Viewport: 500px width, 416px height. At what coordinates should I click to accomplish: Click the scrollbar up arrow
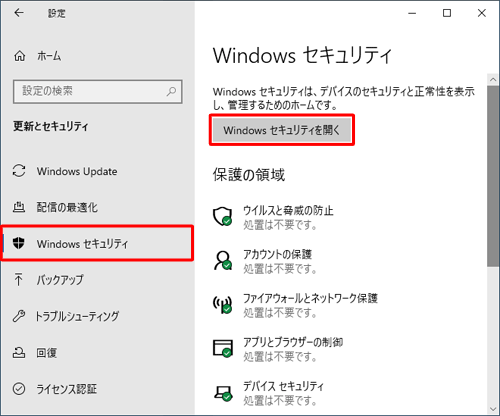pos(492,80)
